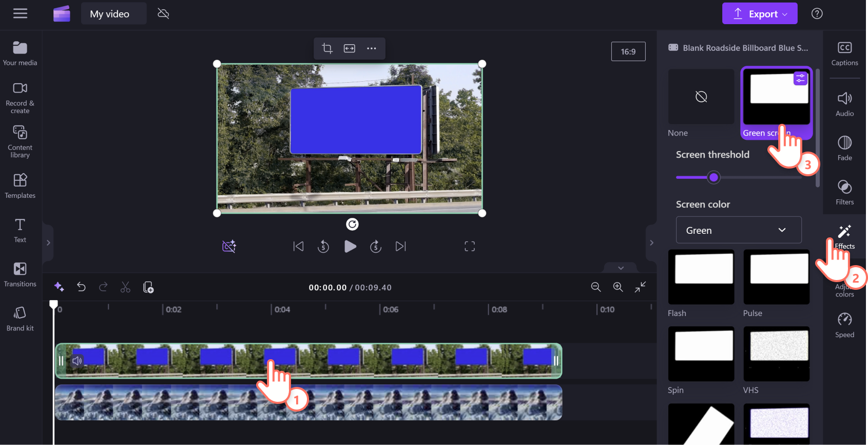Zoom out of the timeline
This screenshot has height=445, width=868.
tap(595, 287)
